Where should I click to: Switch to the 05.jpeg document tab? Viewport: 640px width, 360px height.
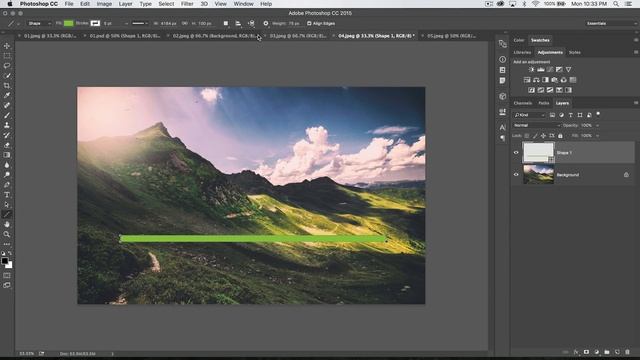[x=451, y=36]
